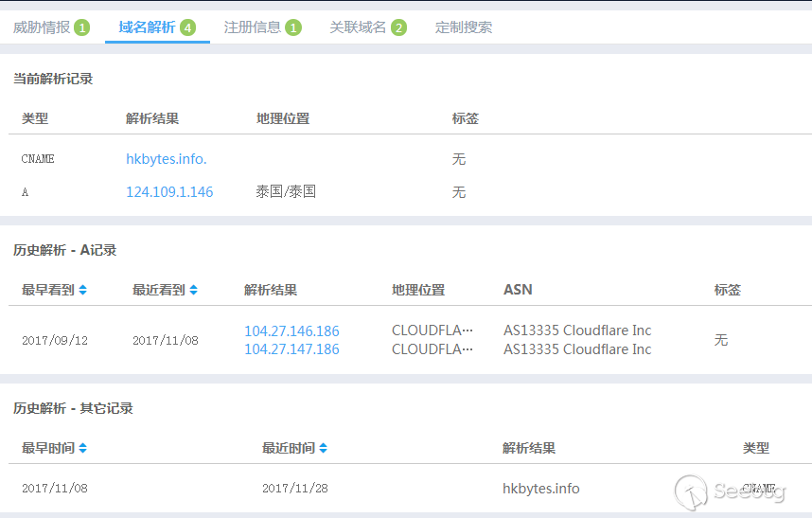The width and height of the screenshot is (812, 518).
Task: Click AS13335 Cloudflare Inc in first row
Action: point(577,330)
